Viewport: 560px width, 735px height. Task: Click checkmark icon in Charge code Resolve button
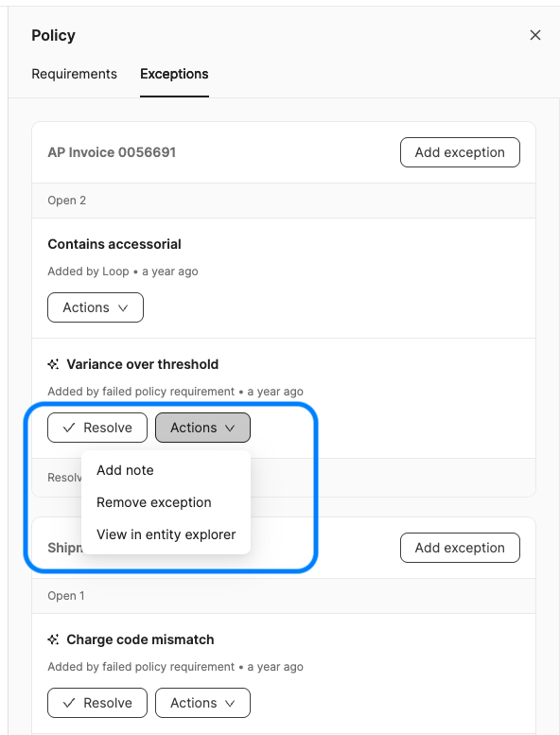tap(69, 703)
